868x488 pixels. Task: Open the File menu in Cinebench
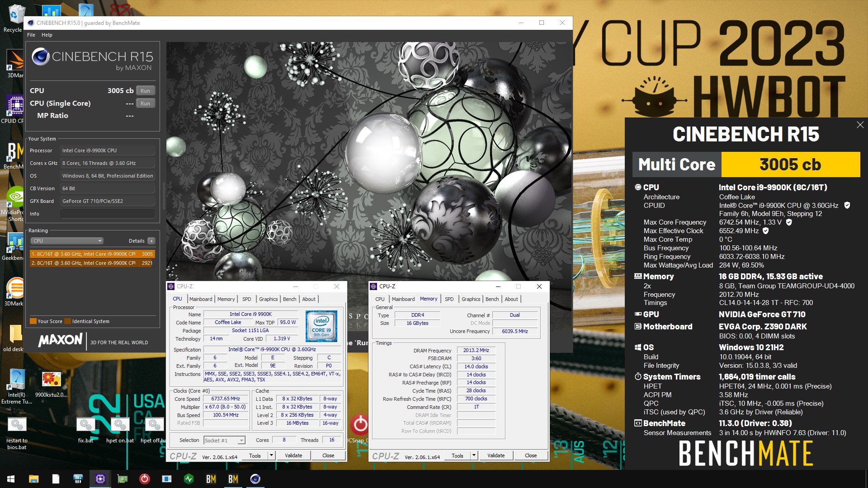click(31, 35)
